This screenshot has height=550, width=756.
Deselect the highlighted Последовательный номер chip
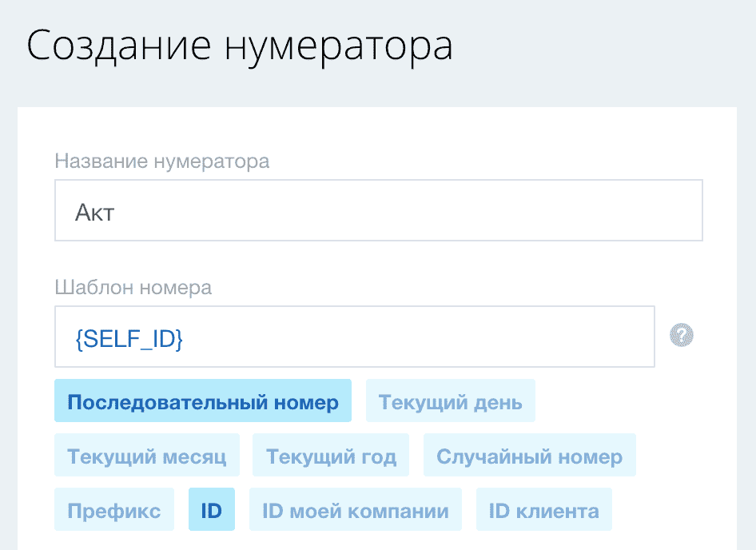pos(202,400)
